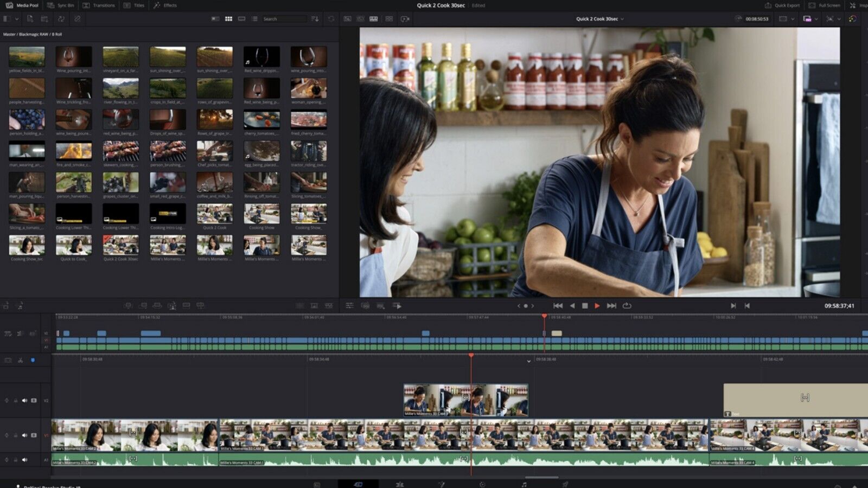Viewport: 868px width, 488px height.
Task: Select Source Tape viewer mode
Action: [361, 18]
